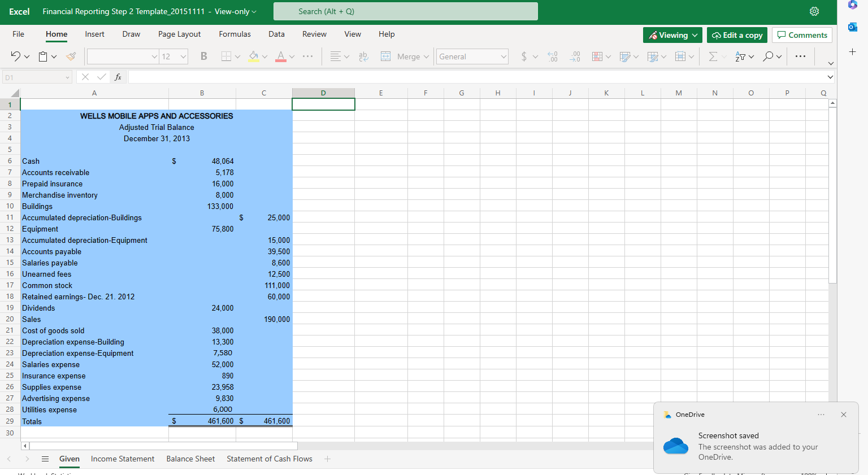Click the Sales value 190,000 cell
Image resolution: width=868 pixels, height=475 pixels.
click(x=264, y=319)
